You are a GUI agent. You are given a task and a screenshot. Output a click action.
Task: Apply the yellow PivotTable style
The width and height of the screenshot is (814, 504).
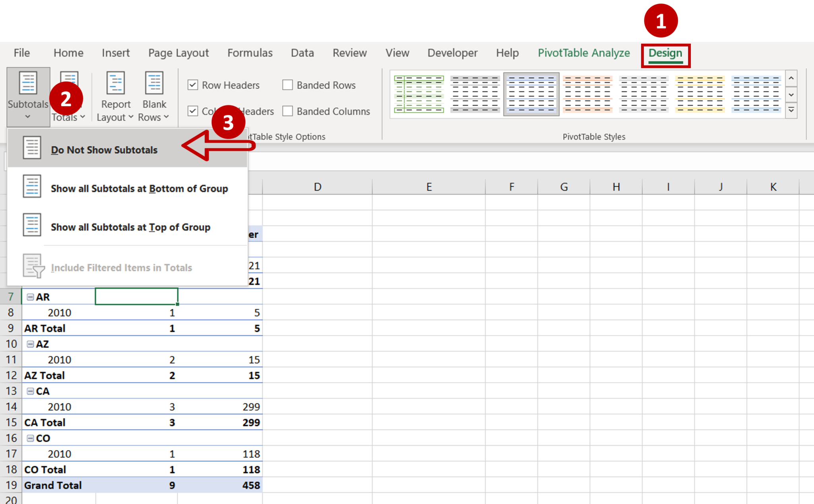(x=700, y=94)
